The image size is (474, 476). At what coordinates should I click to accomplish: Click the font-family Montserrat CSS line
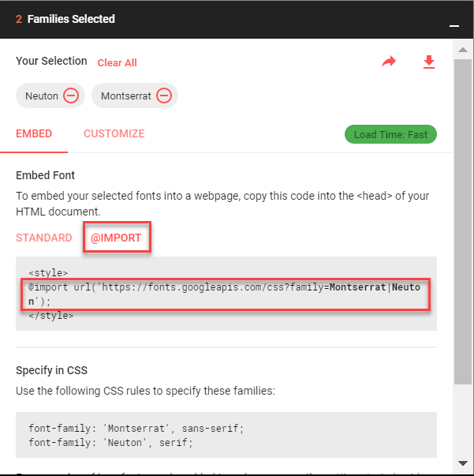coord(136,429)
